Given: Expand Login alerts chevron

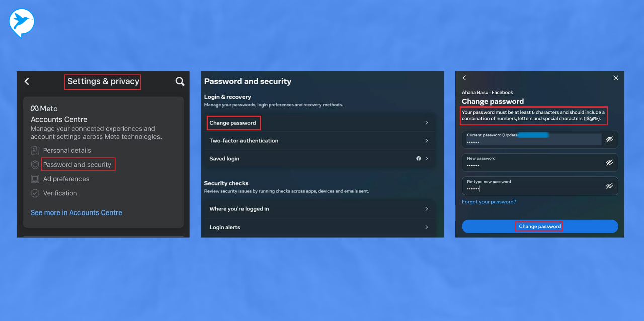Looking at the screenshot, I should coord(426,227).
